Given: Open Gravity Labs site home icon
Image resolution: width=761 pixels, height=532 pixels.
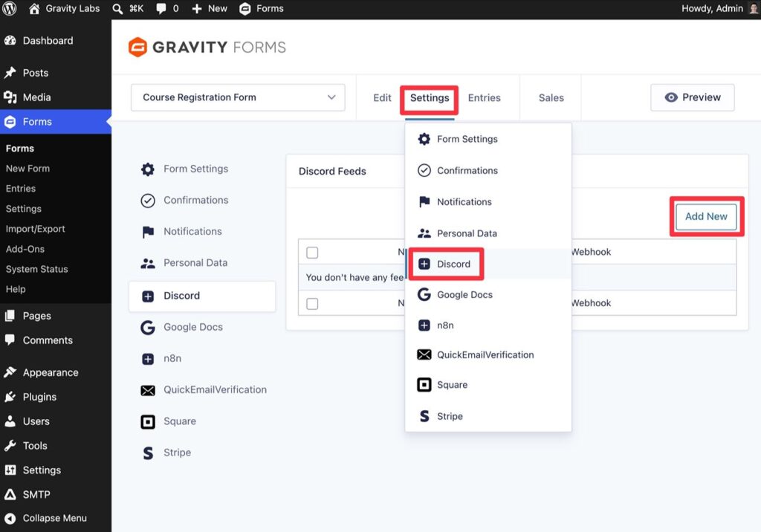Looking at the screenshot, I should point(34,9).
